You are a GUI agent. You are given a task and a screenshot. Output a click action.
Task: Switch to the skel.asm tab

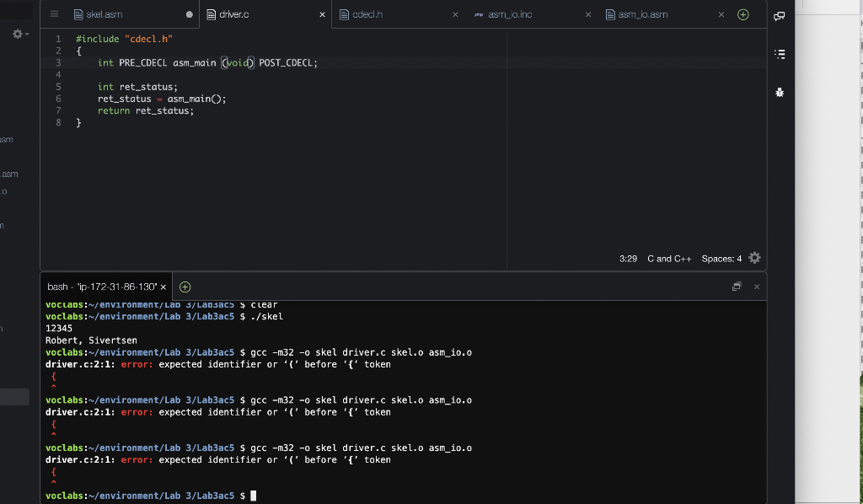pos(104,14)
